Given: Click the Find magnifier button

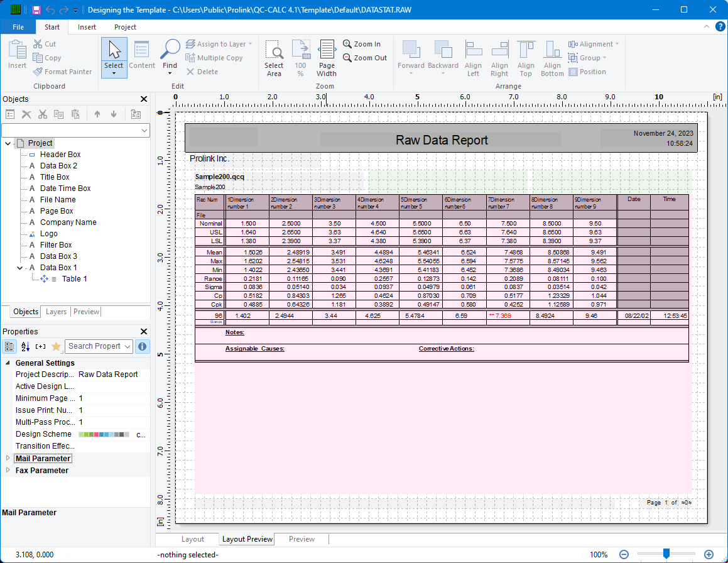Looking at the screenshot, I should tap(170, 56).
